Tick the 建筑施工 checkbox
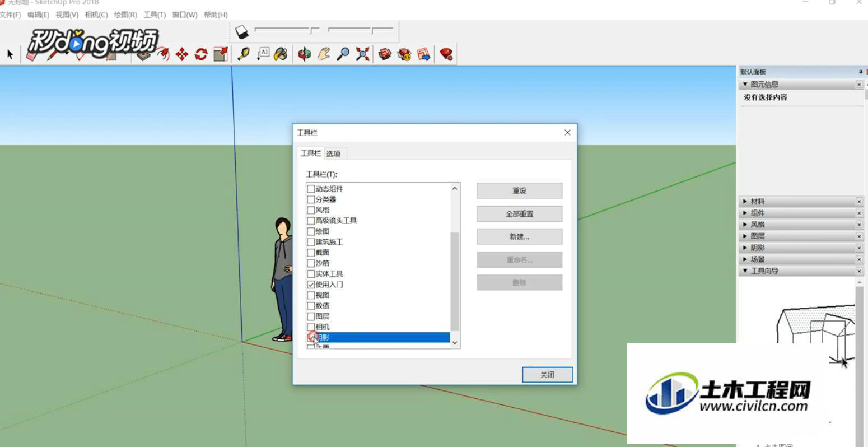Image resolution: width=868 pixels, height=447 pixels. coord(311,242)
